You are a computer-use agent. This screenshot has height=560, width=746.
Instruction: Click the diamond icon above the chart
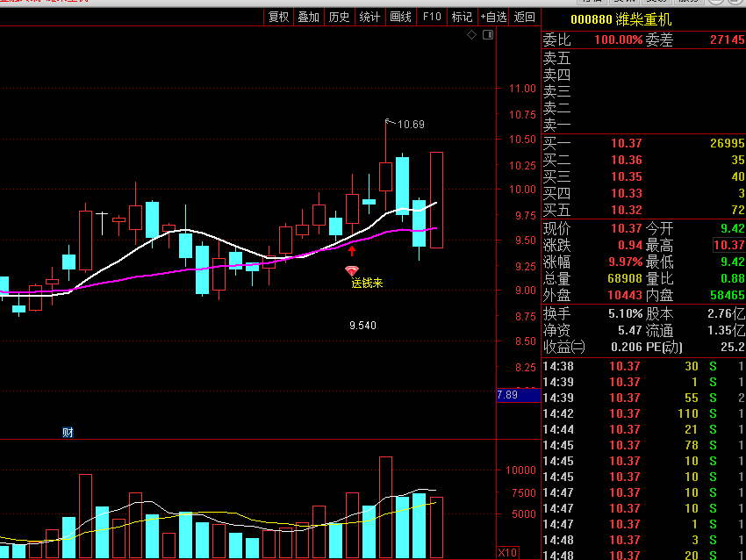471,35
